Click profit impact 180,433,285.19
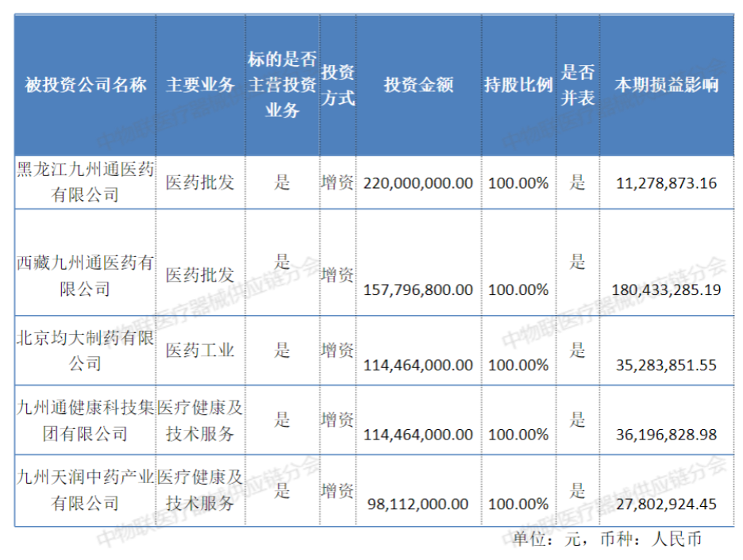 click(x=666, y=290)
